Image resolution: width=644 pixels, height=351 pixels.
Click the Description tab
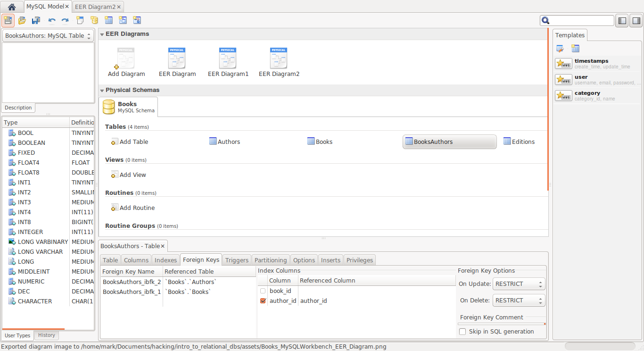coord(18,108)
